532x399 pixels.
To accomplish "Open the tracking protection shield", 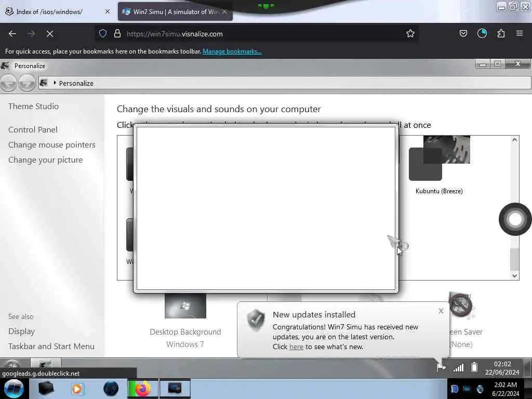I will point(103,34).
